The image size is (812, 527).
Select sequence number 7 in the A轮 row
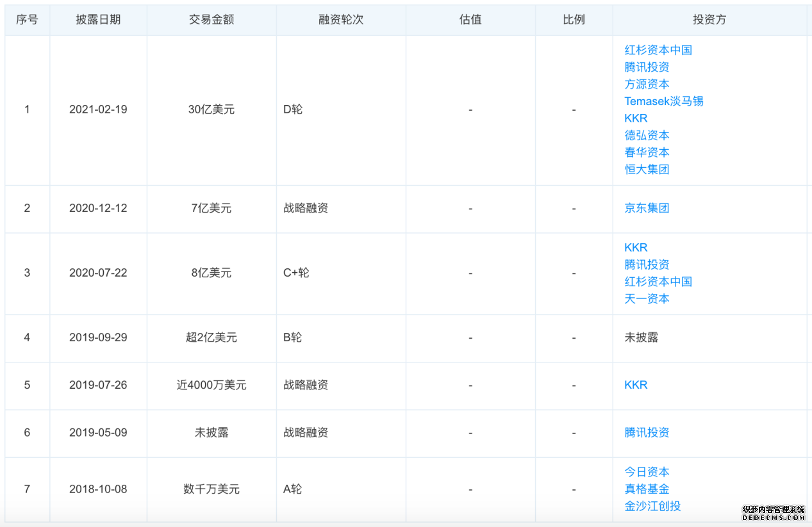(x=27, y=489)
